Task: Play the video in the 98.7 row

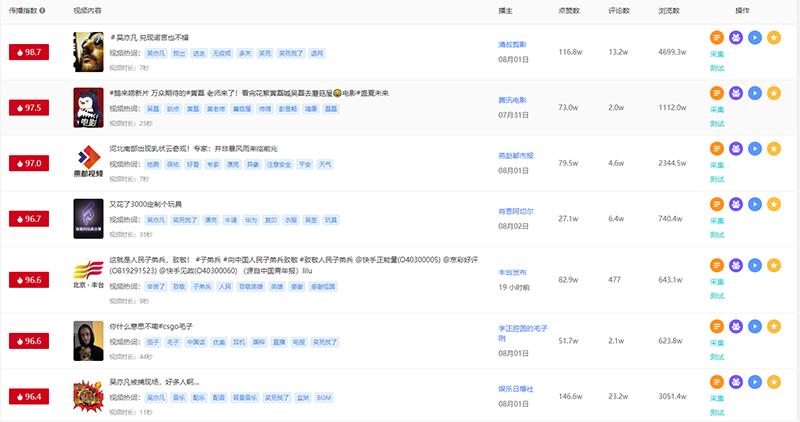Action: [755, 37]
